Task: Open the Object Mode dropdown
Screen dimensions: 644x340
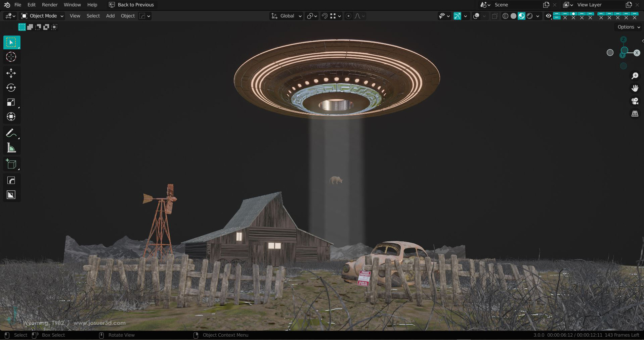Action: click(42, 16)
